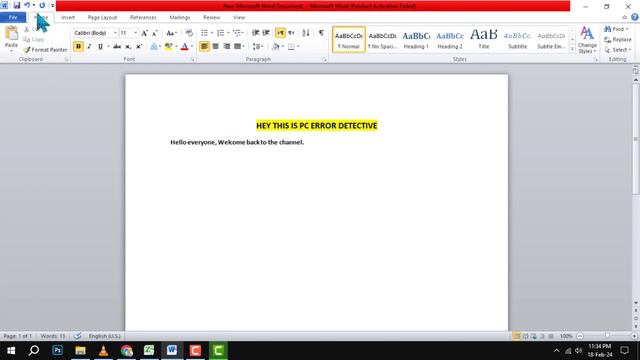Apply the Subtitle style
This screenshot has width=640, height=360.
pyautogui.click(x=518, y=40)
